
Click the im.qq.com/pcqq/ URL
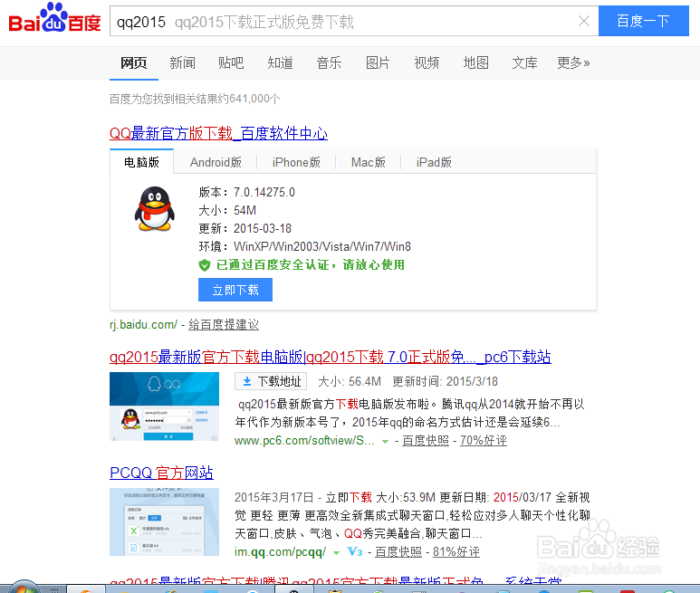click(281, 552)
